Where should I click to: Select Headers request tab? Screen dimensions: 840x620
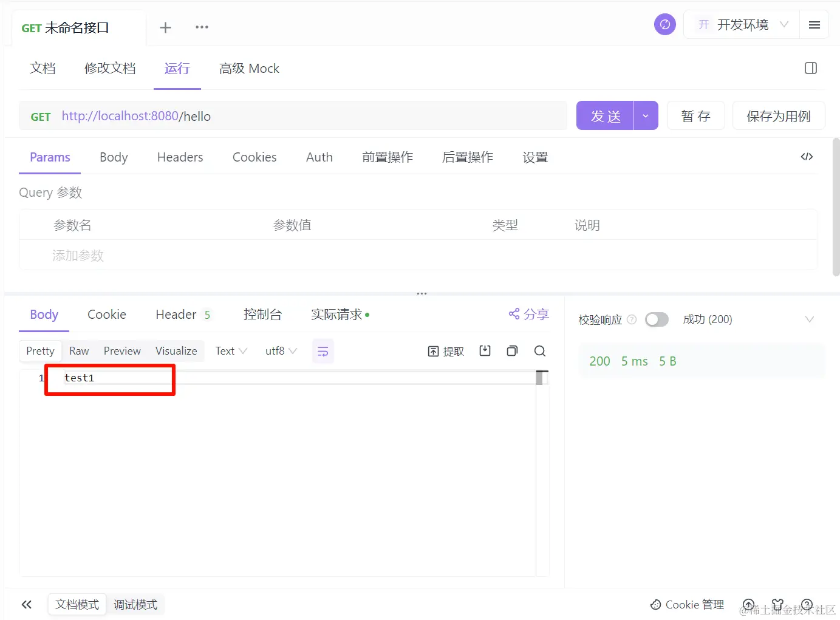(x=180, y=157)
